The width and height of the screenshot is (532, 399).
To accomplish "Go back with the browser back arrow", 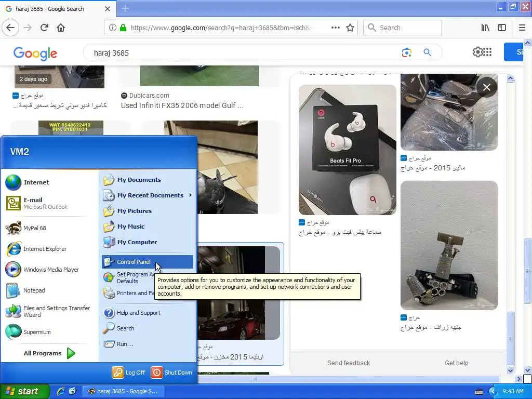I will (x=10, y=28).
